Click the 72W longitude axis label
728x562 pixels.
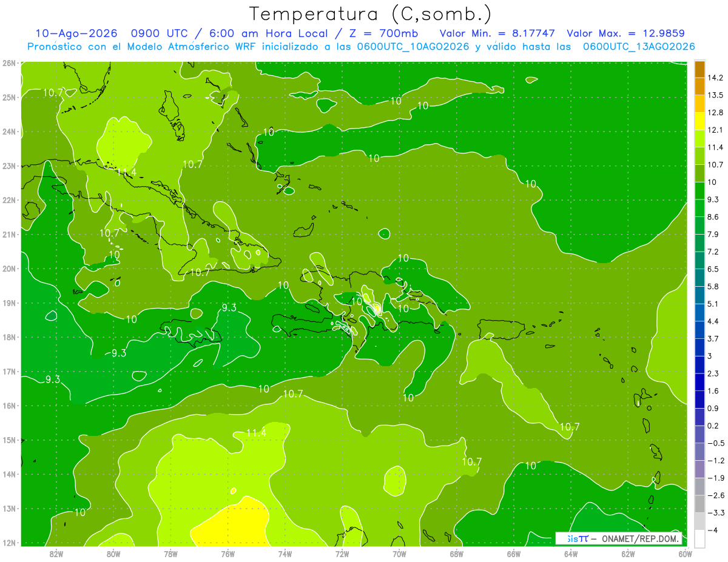click(342, 553)
